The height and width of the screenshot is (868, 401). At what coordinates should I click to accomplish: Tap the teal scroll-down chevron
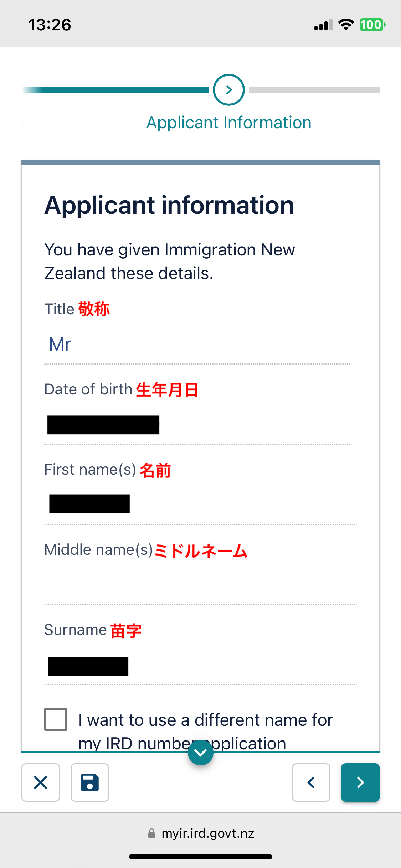(x=201, y=752)
